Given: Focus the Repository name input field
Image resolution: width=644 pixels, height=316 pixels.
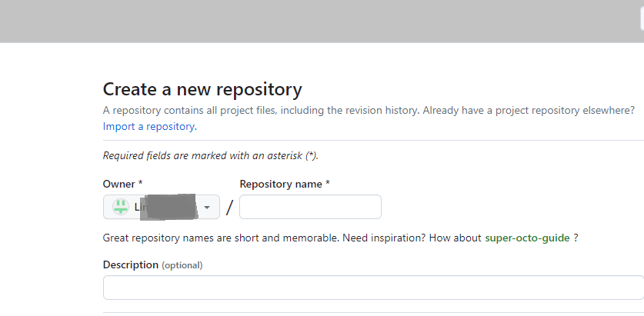Looking at the screenshot, I should pyautogui.click(x=310, y=207).
